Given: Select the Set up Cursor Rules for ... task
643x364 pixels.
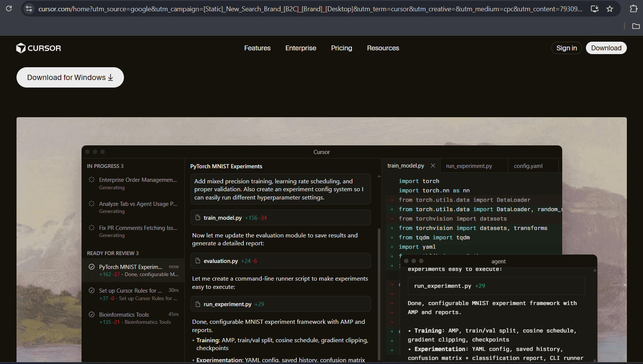Looking at the screenshot, I should pos(133,294).
